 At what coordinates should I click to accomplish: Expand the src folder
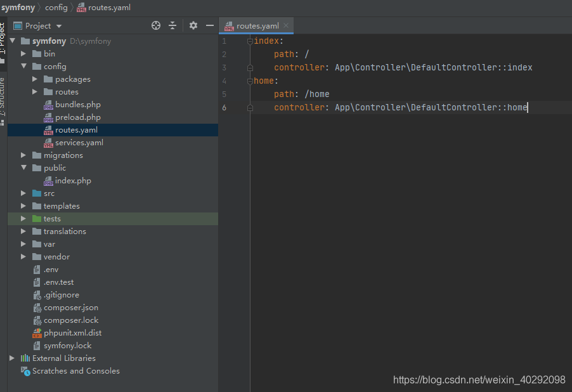(23, 193)
